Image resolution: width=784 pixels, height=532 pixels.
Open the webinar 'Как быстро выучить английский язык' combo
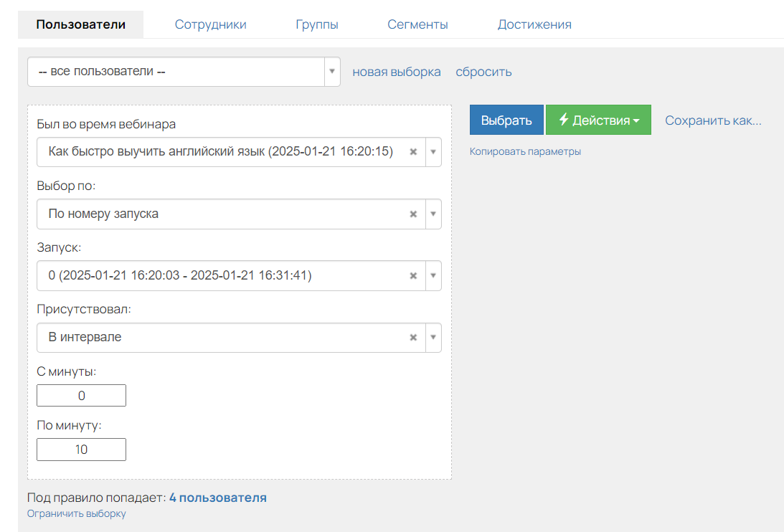pos(239,152)
